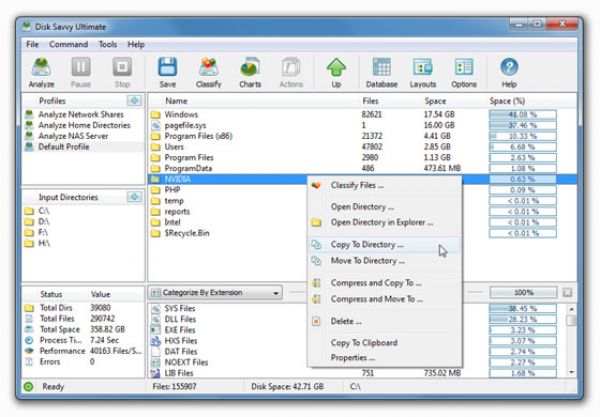Open the Options toolbar icon
This screenshot has width=600, height=417.
(463, 72)
